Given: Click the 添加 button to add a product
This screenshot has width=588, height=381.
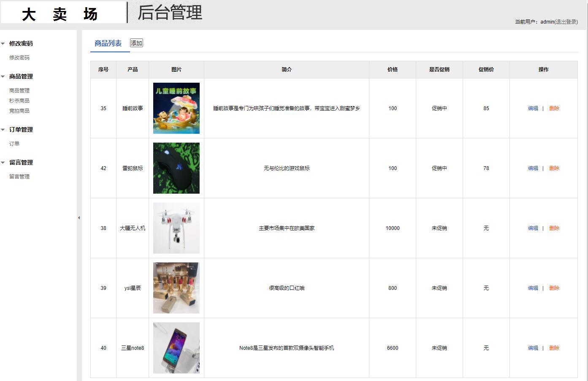Looking at the screenshot, I should coord(136,43).
